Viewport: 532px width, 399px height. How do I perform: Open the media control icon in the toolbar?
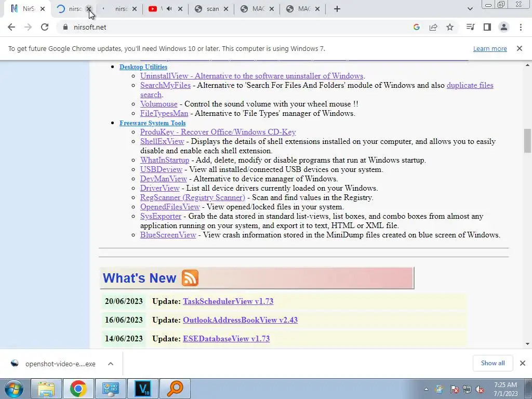(470, 27)
